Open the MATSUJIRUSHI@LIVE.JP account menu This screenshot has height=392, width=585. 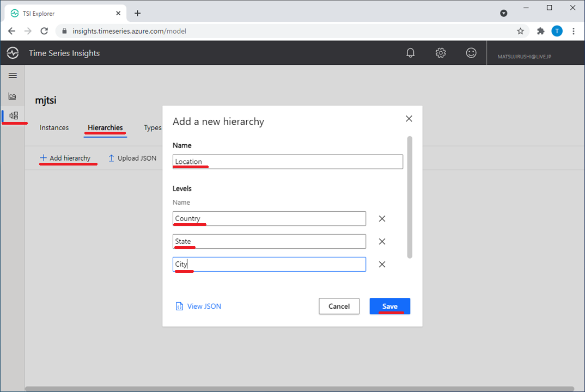pos(524,56)
